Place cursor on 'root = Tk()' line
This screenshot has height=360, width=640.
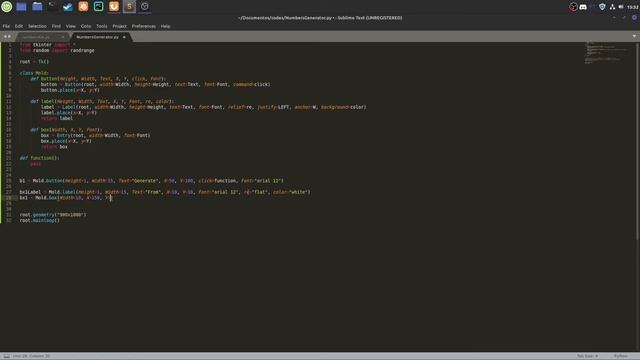(x=34, y=62)
